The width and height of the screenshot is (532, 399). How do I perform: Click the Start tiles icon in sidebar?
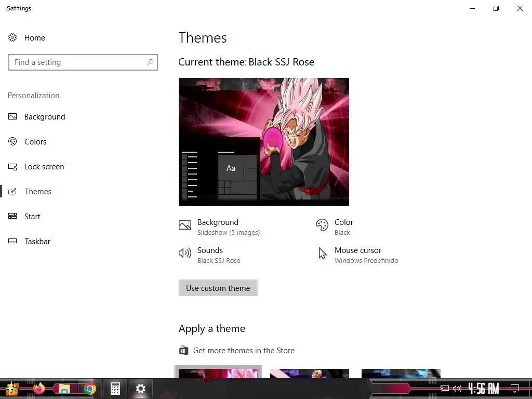12,216
